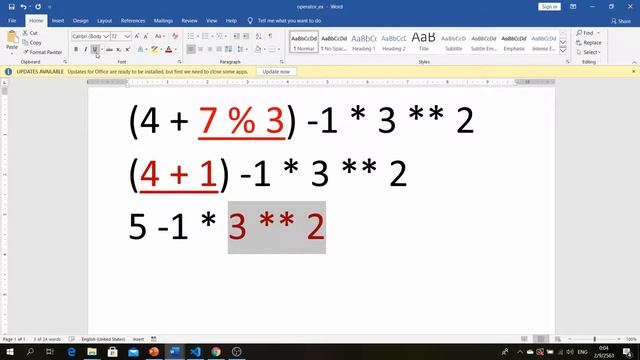This screenshot has width=640, height=360.
Task: Apply superscript formatting
Action: coord(127,49)
